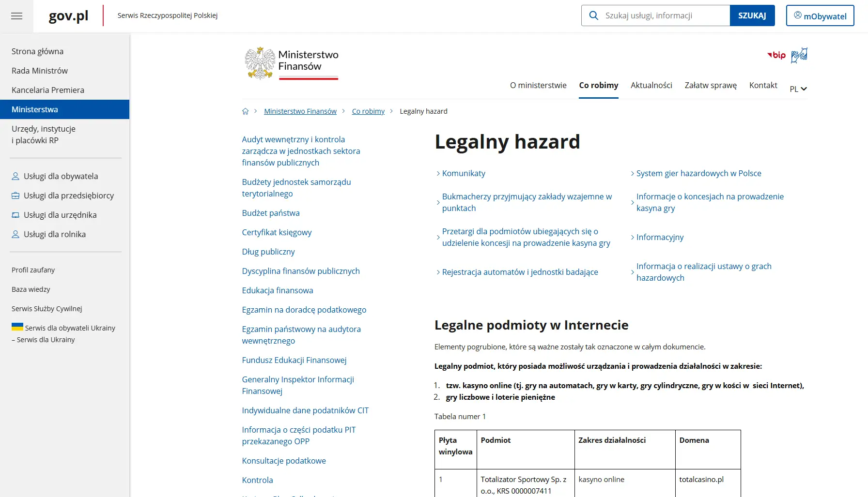This screenshot has height=497, width=868.
Task: Open Bukmacherzy przyjmujący zakłady wzajemne link
Action: (527, 202)
